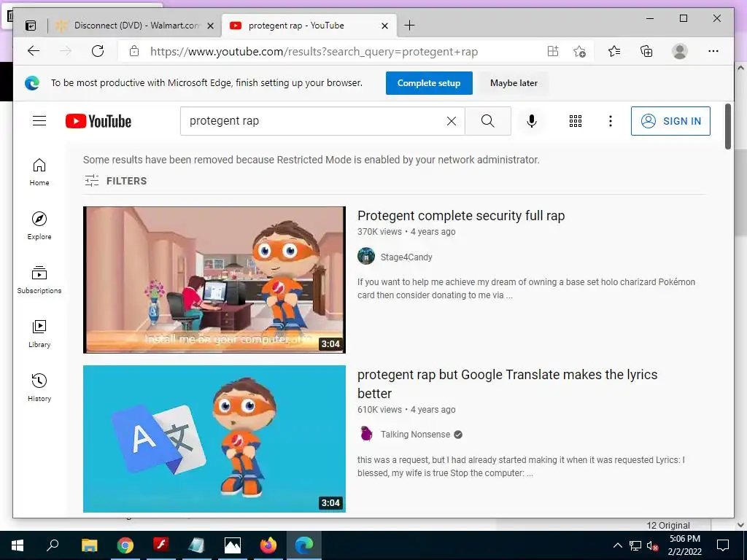Viewport: 747px width, 560px height.
Task: Open Library in YouTube sidebar
Action: [39, 334]
